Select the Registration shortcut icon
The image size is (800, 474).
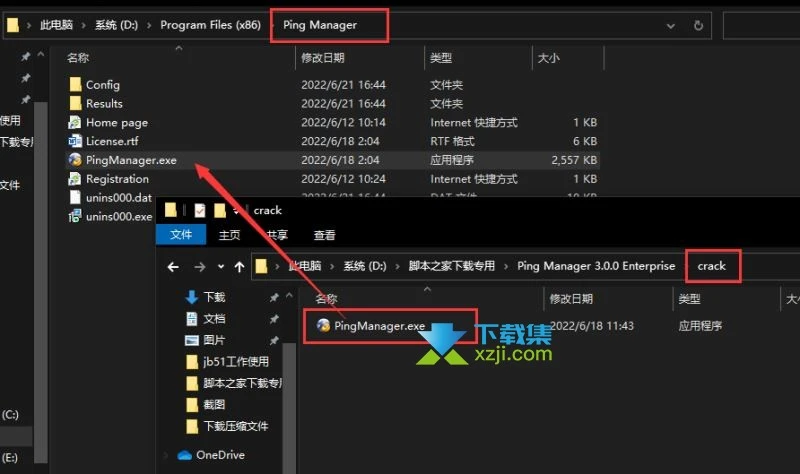click(x=75, y=179)
